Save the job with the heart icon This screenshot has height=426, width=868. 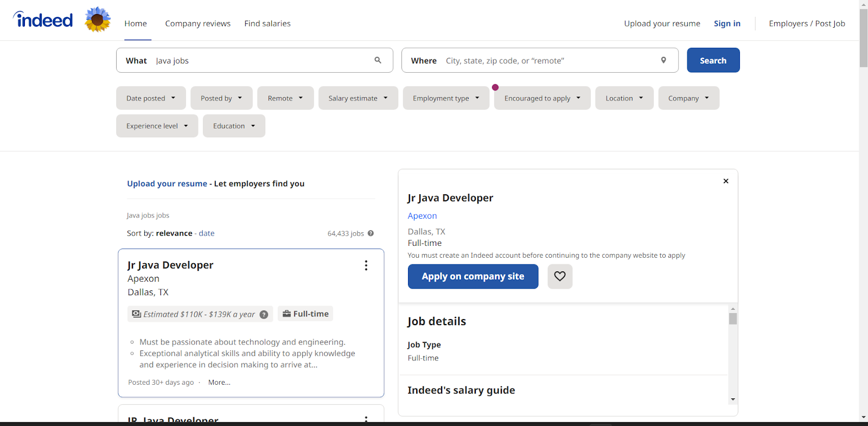pos(560,276)
